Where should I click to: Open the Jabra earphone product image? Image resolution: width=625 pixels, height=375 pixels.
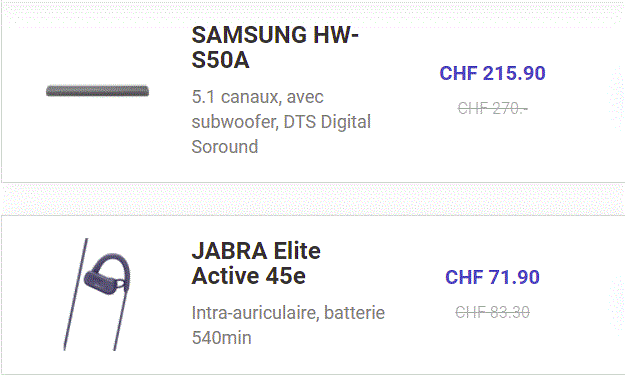tap(97, 295)
